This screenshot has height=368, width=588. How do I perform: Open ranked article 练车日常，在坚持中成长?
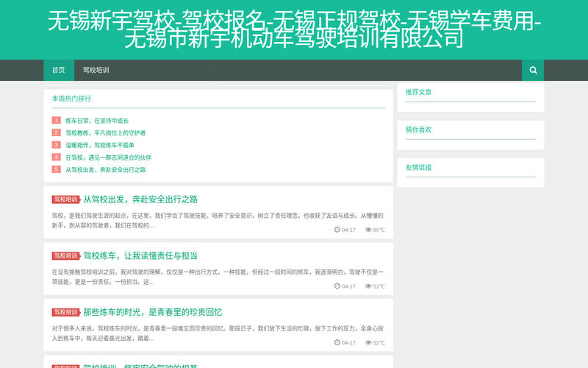tap(97, 121)
